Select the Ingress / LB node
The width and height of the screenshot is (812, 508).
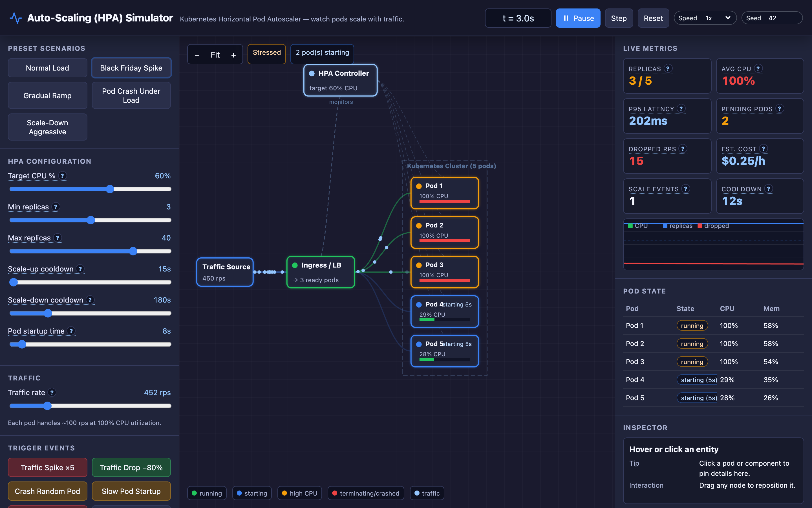tap(321, 272)
